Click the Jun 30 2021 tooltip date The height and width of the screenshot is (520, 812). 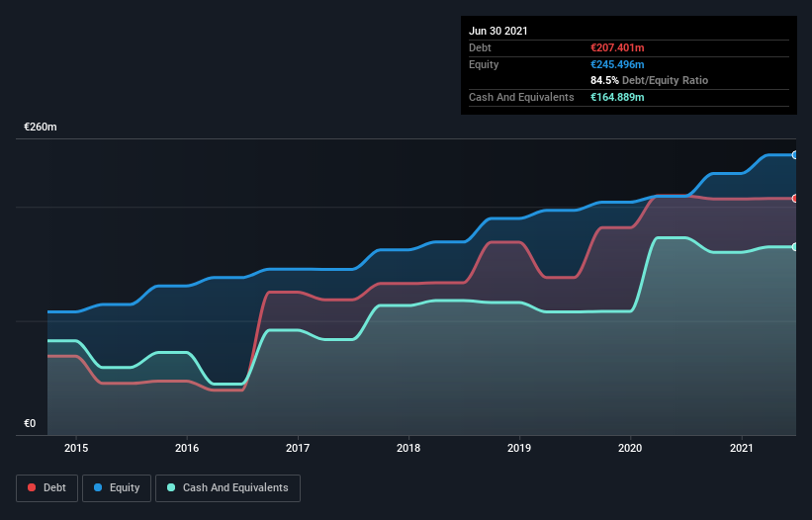pyautogui.click(x=498, y=31)
